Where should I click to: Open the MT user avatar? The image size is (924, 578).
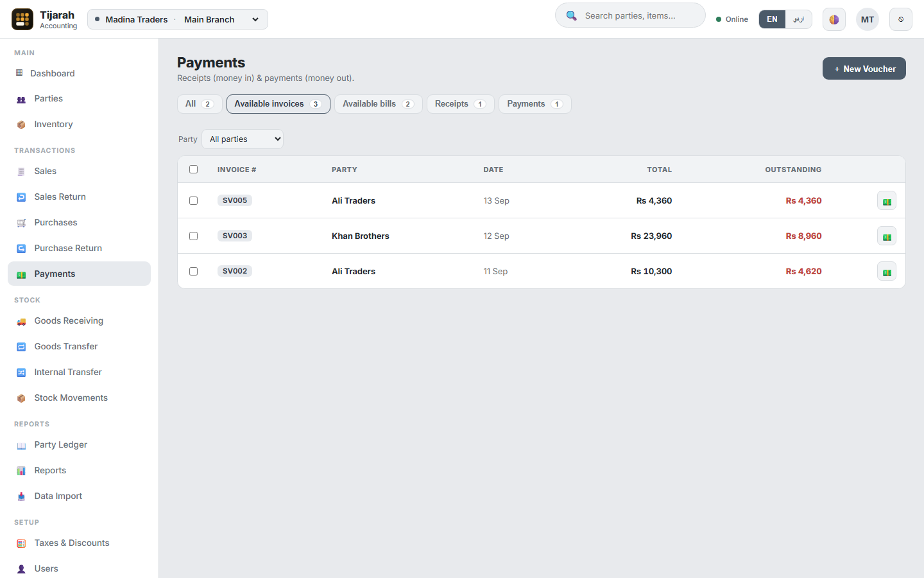[868, 19]
